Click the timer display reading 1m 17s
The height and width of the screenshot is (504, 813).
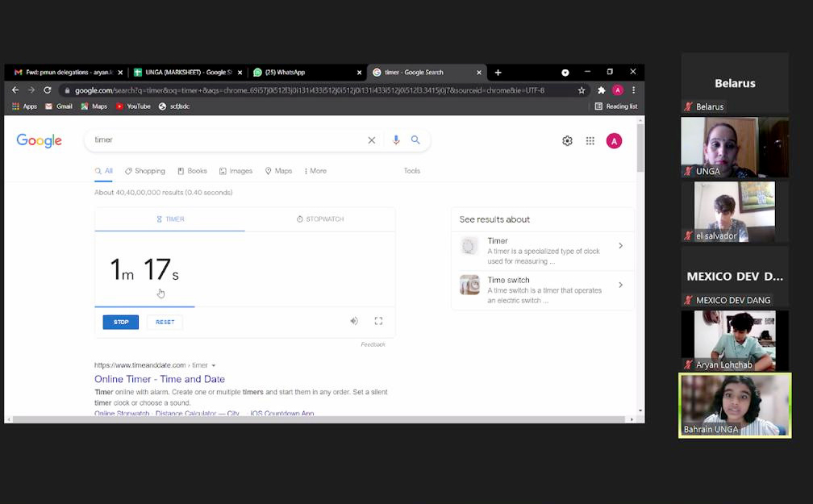click(x=144, y=269)
